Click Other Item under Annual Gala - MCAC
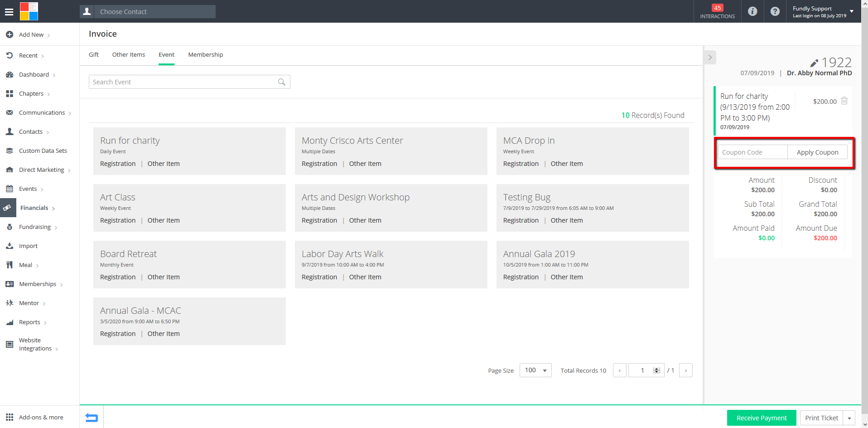The height and width of the screenshot is (428, 868). (x=164, y=334)
